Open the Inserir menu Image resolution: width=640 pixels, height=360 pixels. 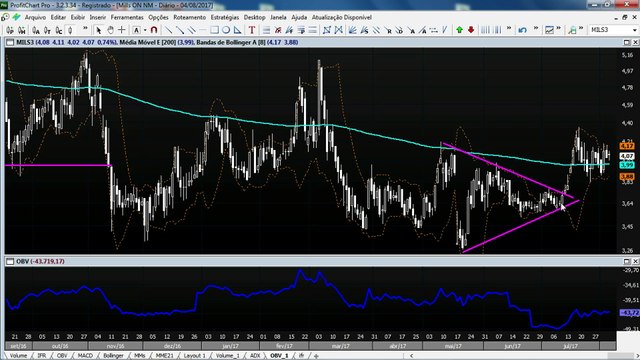[98, 18]
